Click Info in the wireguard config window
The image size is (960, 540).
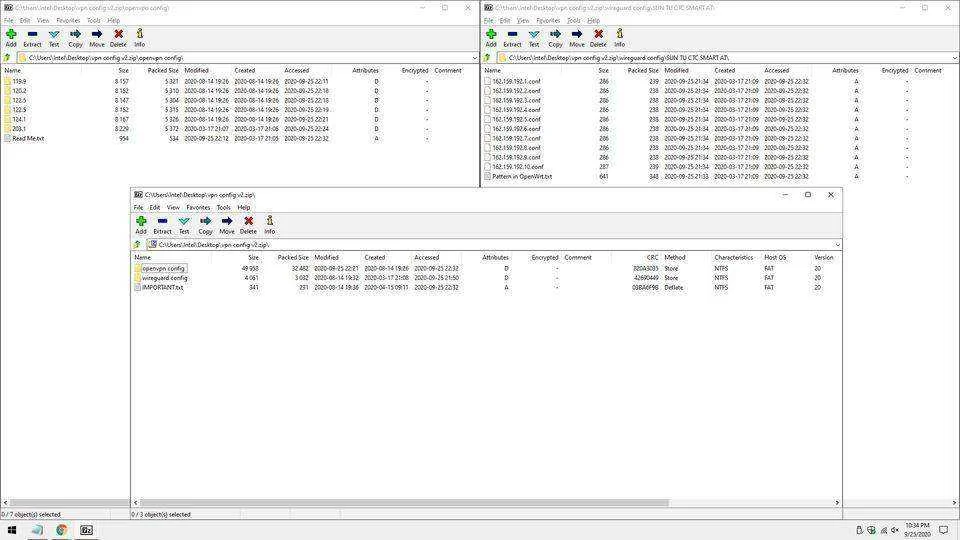tap(620, 37)
